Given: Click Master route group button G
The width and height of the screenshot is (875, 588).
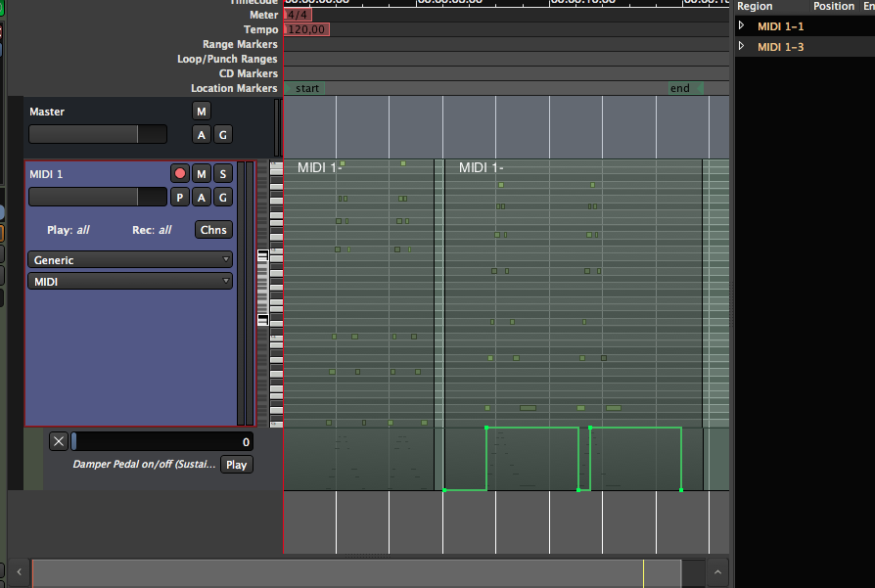Looking at the screenshot, I should point(223,135).
